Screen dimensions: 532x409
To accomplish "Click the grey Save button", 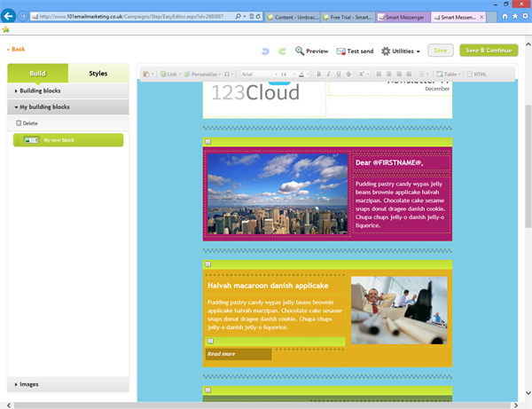I will point(441,51).
